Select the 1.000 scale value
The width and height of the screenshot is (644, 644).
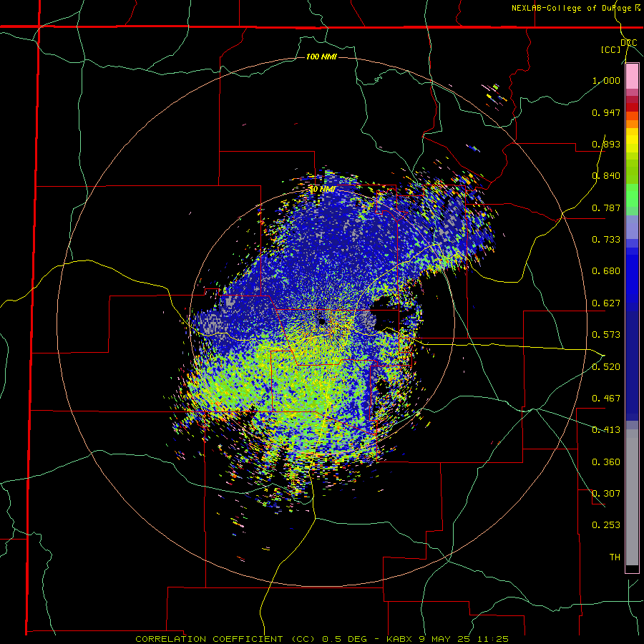pos(606,80)
